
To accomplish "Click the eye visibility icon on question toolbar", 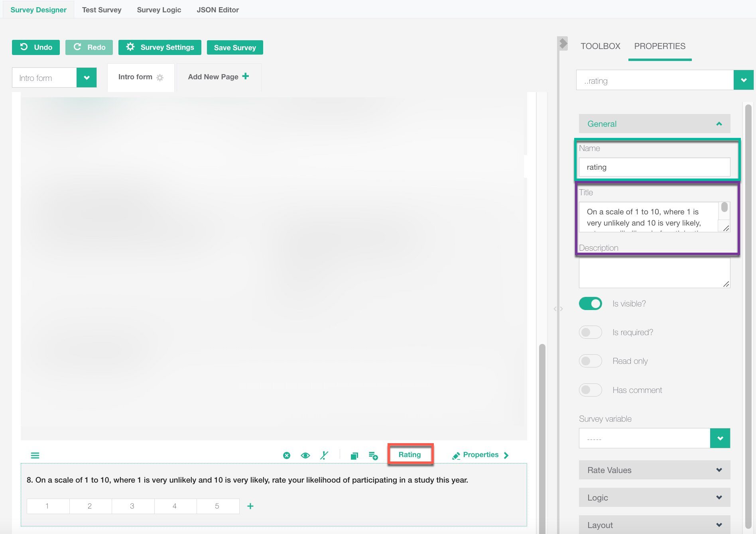I will point(305,455).
